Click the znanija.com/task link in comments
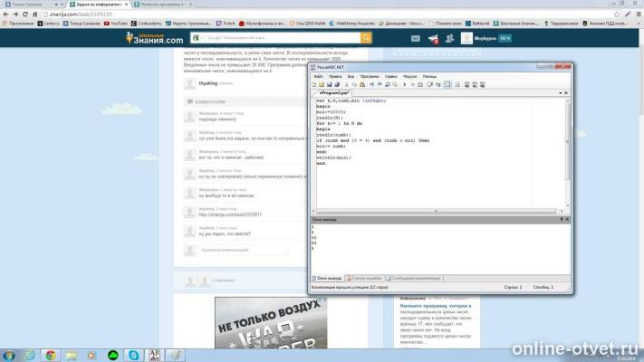 tap(230, 214)
